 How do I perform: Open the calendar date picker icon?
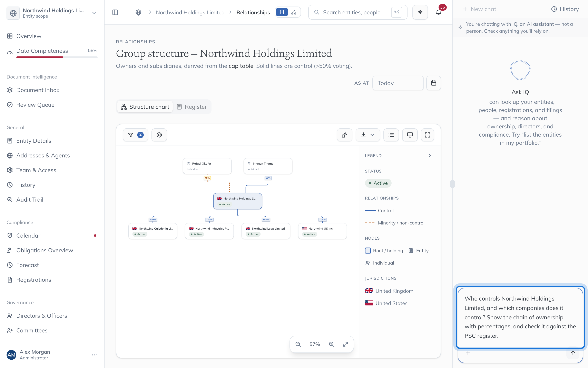[x=433, y=83]
